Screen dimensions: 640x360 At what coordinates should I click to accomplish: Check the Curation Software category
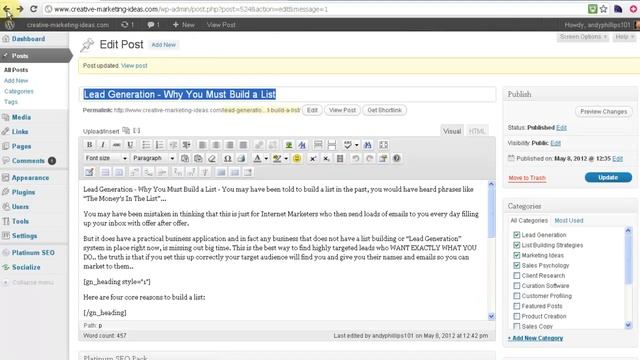coord(516,286)
